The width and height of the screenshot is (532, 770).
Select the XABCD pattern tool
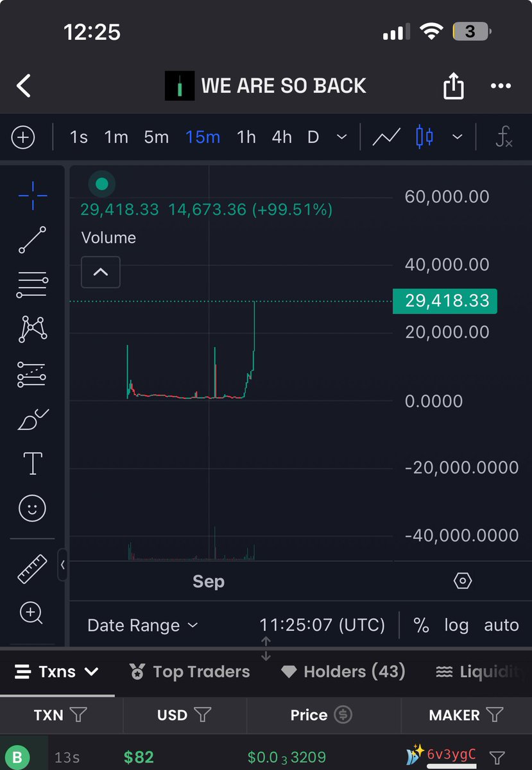pos(32,329)
